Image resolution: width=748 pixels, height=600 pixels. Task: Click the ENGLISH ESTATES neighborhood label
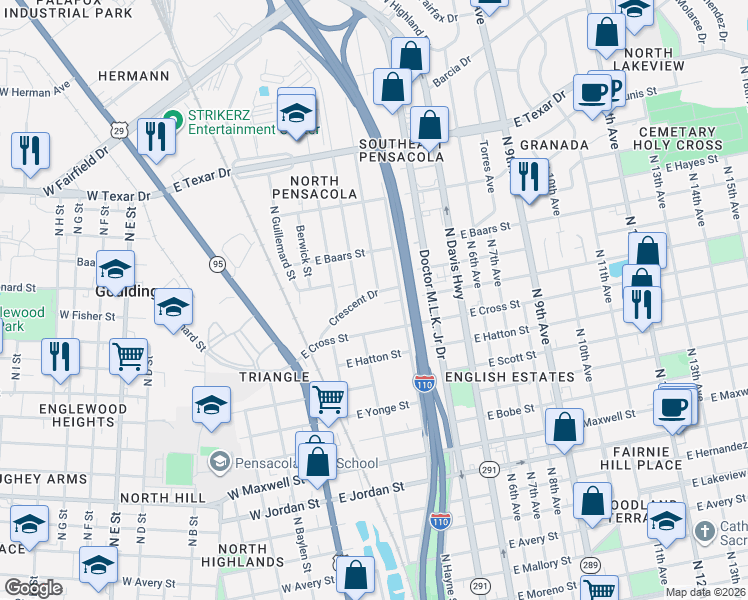509,377
